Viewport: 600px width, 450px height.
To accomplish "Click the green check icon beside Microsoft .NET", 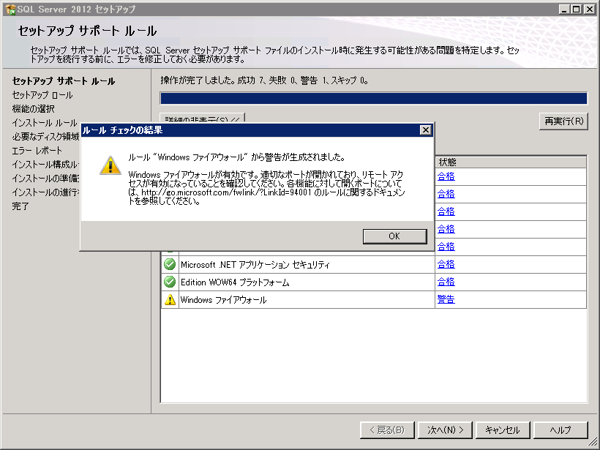I will (x=170, y=264).
